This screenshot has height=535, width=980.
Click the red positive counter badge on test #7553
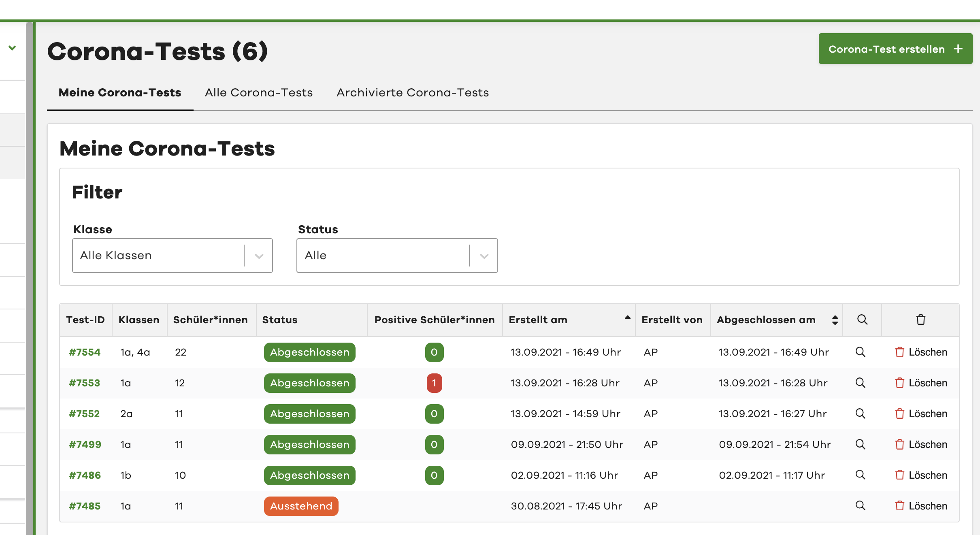point(434,383)
